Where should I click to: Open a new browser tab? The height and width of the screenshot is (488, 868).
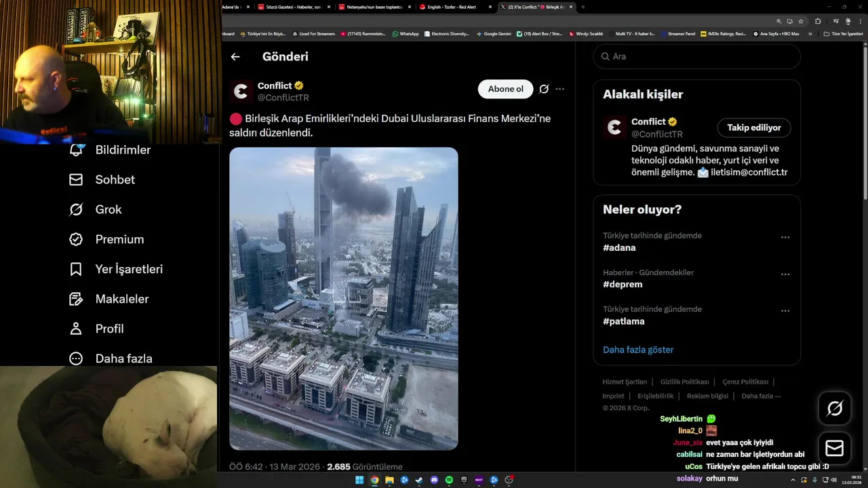pyautogui.click(x=583, y=7)
